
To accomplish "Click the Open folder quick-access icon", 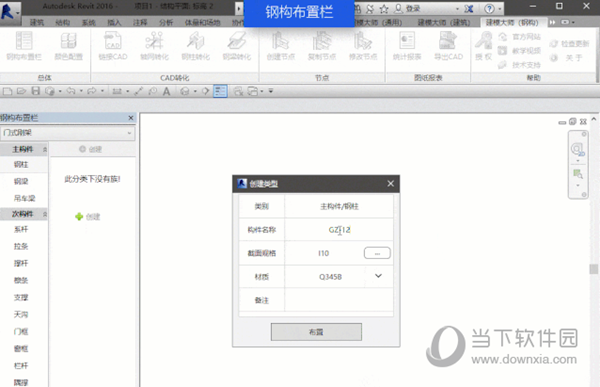I will (21, 91).
